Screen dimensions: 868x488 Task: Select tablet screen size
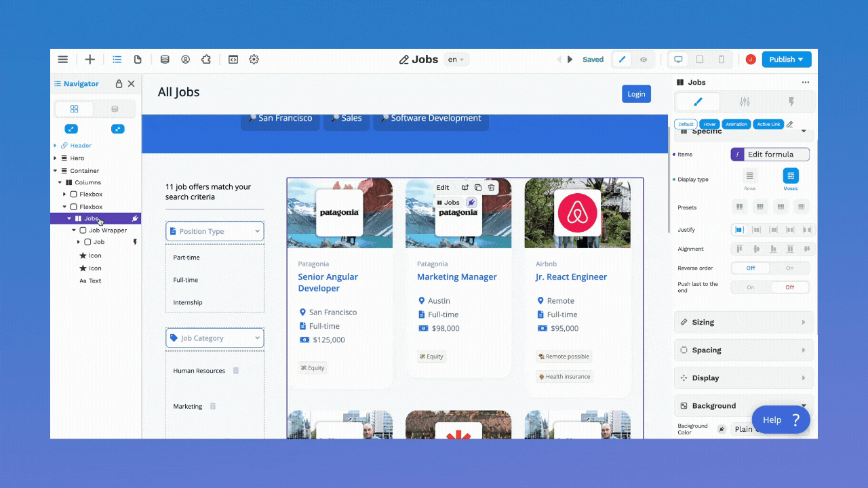pyautogui.click(x=700, y=60)
